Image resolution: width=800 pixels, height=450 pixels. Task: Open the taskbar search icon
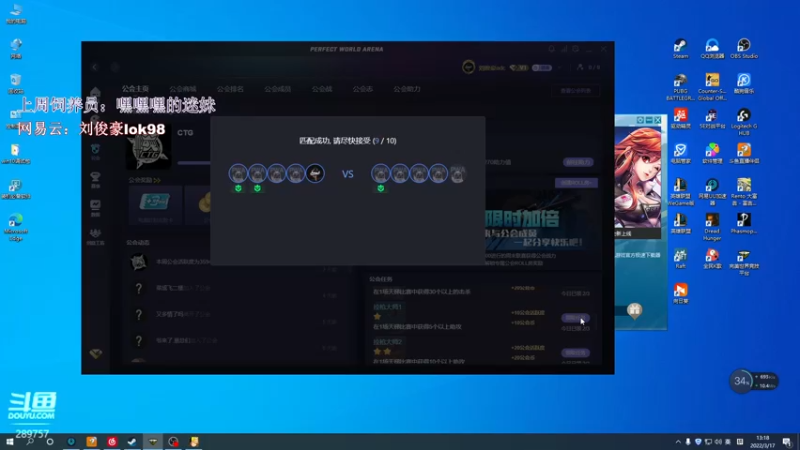click(30, 442)
